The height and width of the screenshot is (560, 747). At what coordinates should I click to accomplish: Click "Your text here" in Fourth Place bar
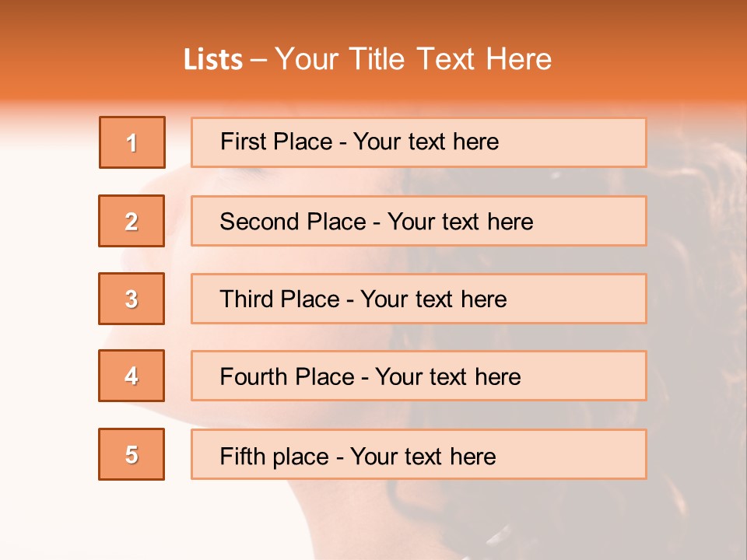pos(447,377)
